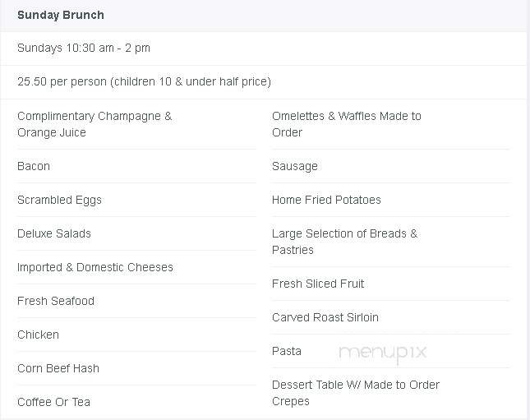Select the Sundays 10:30 am - 2 pm line
Image resolution: width=530 pixels, height=420 pixels.
coord(84,48)
